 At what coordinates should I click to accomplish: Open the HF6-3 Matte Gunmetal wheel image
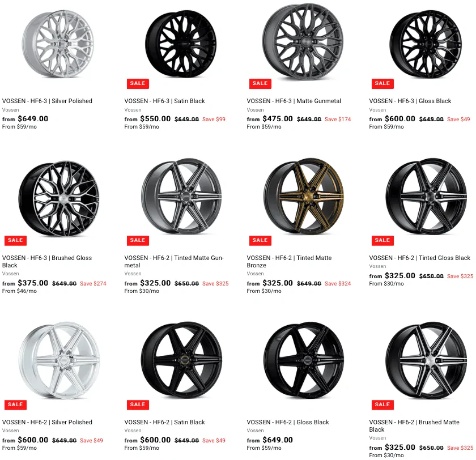pyautogui.click(x=303, y=42)
